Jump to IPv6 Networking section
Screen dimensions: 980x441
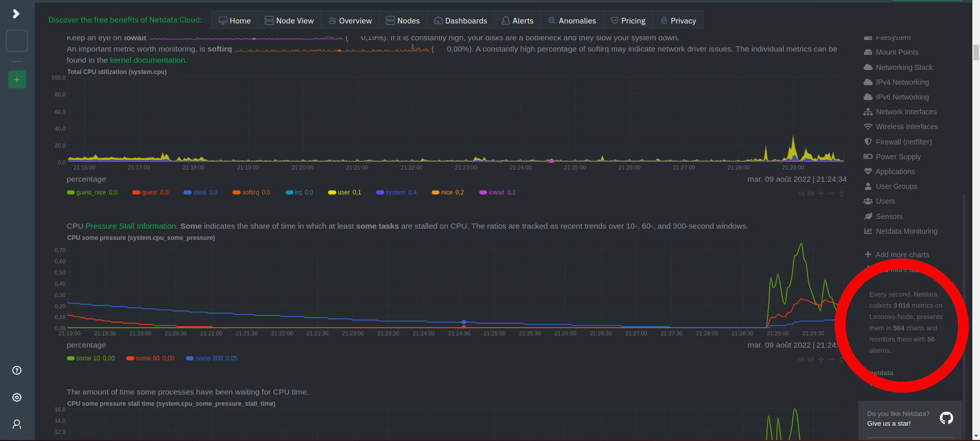[x=903, y=97]
